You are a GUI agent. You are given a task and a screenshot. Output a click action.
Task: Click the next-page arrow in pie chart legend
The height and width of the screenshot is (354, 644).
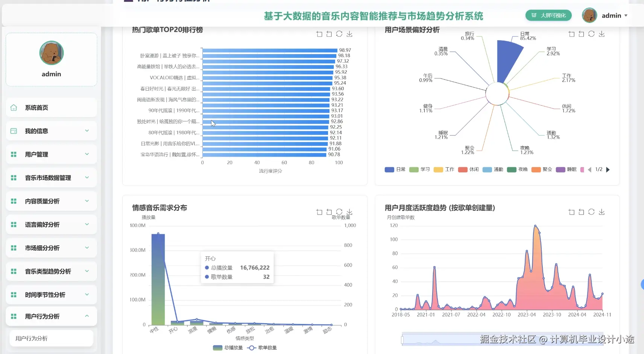(x=608, y=169)
